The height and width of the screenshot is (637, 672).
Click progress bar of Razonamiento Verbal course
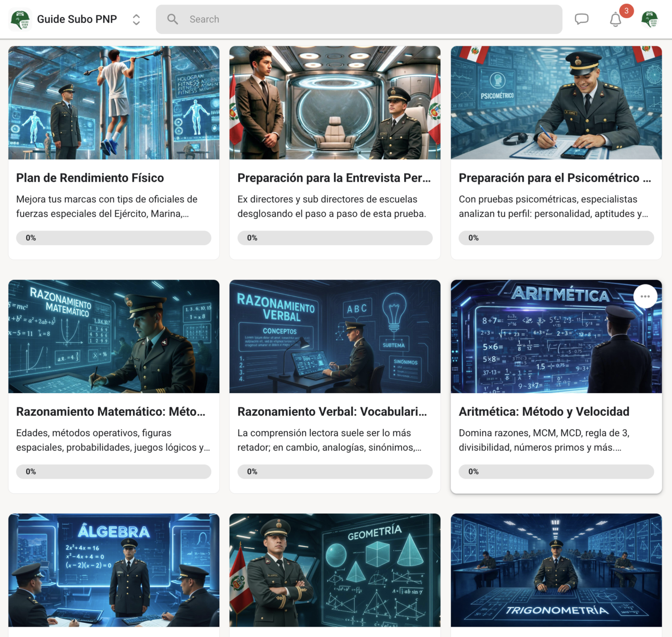tap(335, 472)
